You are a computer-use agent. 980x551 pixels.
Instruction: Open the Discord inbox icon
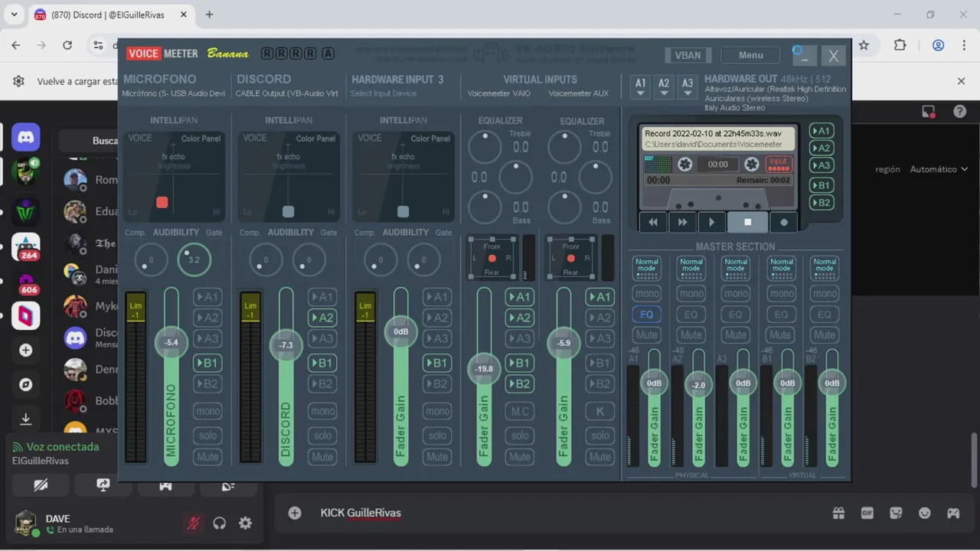click(x=929, y=112)
